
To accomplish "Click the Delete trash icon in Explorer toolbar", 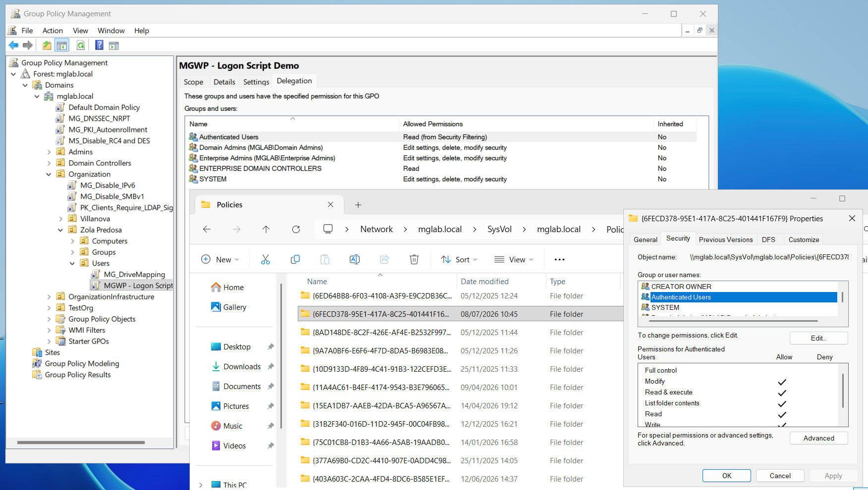I will pos(414,259).
